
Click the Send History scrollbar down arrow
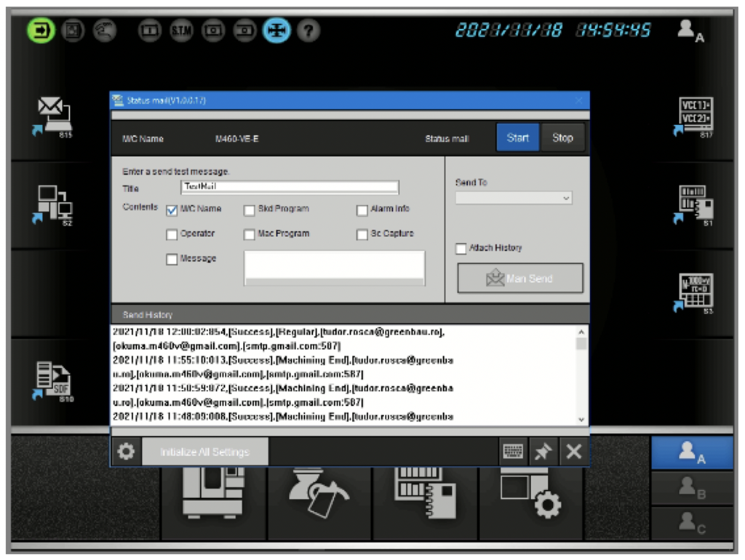581,419
